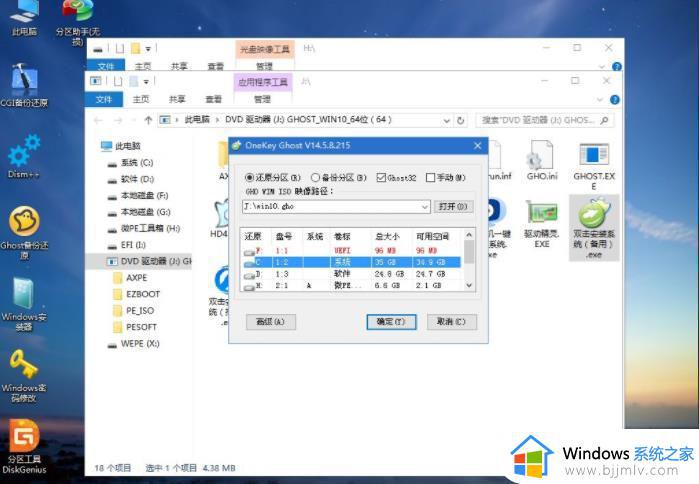The image size is (699, 484).
Task: Select partition row D: 1:3 软件
Action: (351, 274)
